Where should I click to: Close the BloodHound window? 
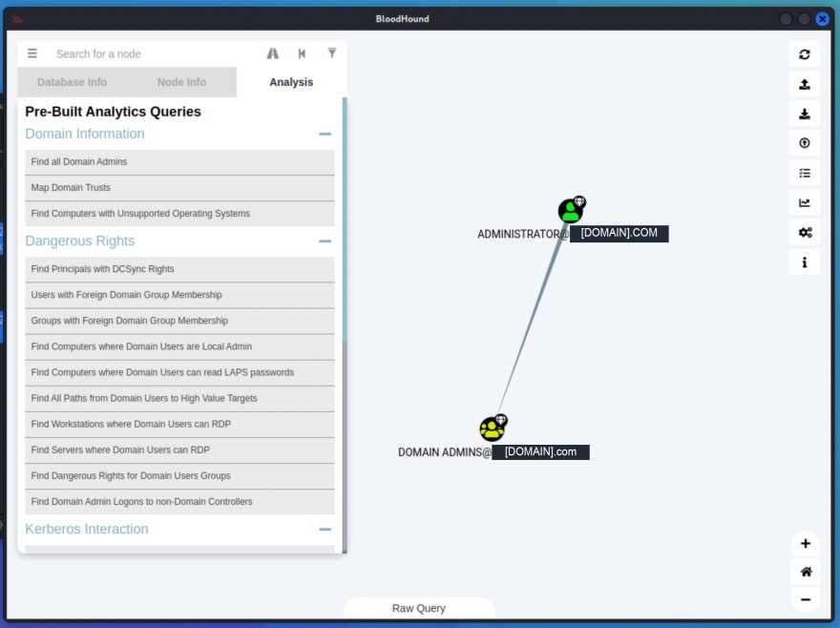(822, 19)
